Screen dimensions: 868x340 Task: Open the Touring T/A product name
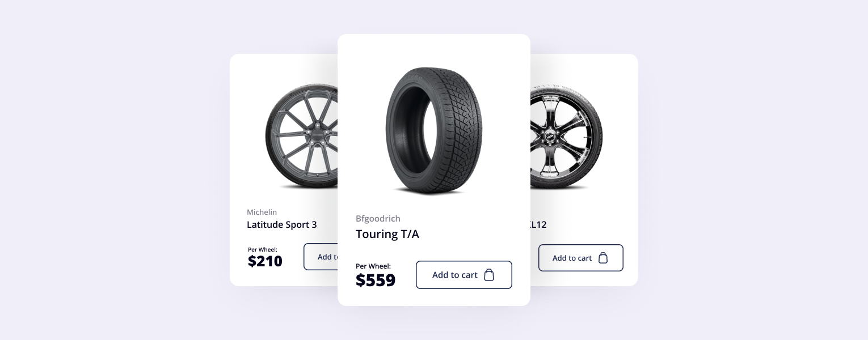click(x=387, y=233)
